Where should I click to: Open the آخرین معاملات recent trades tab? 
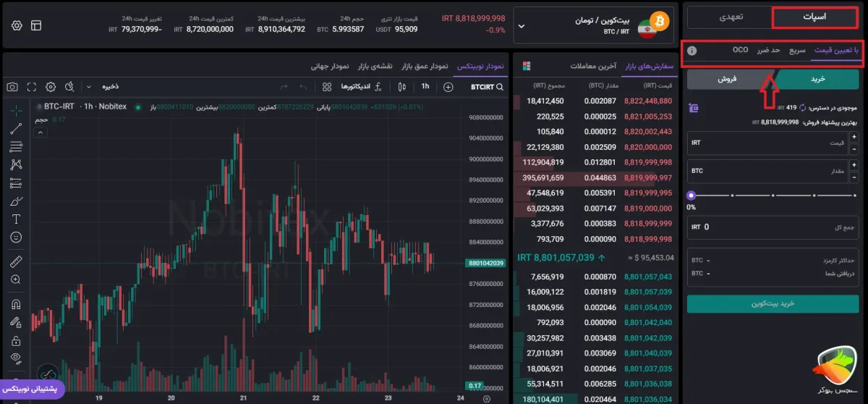coord(593,66)
